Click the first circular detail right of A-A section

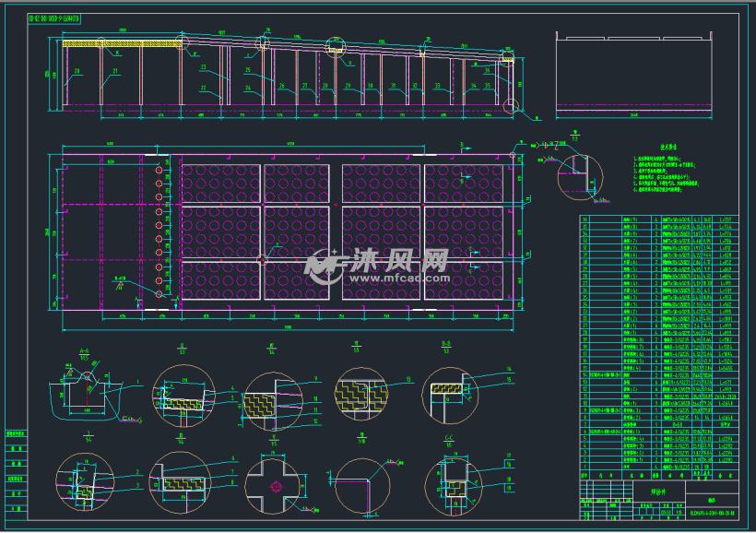click(x=180, y=397)
